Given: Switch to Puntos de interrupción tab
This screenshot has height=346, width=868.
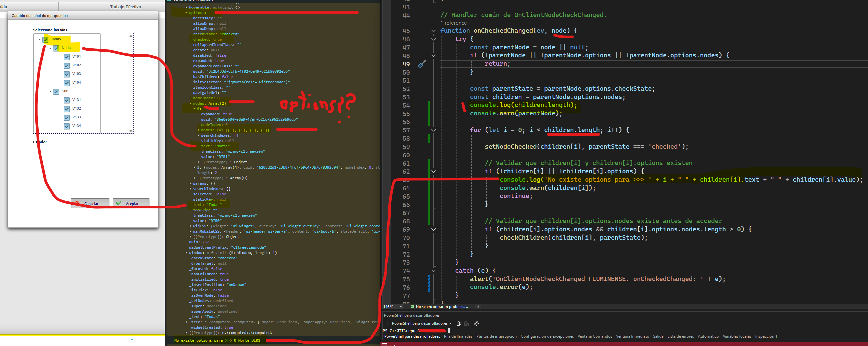Looking at the screenshot, I should pos(496,336).
